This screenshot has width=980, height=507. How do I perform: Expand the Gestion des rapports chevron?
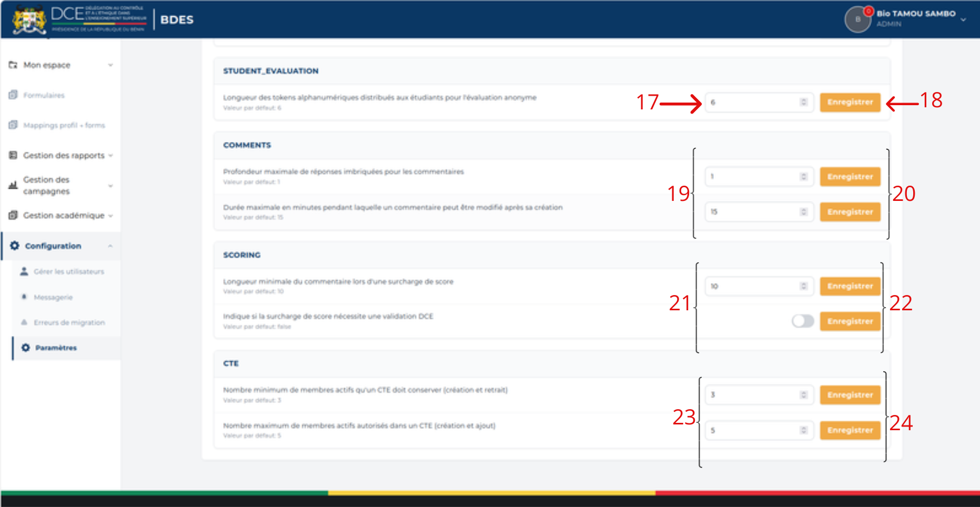(x=110, y=156)
